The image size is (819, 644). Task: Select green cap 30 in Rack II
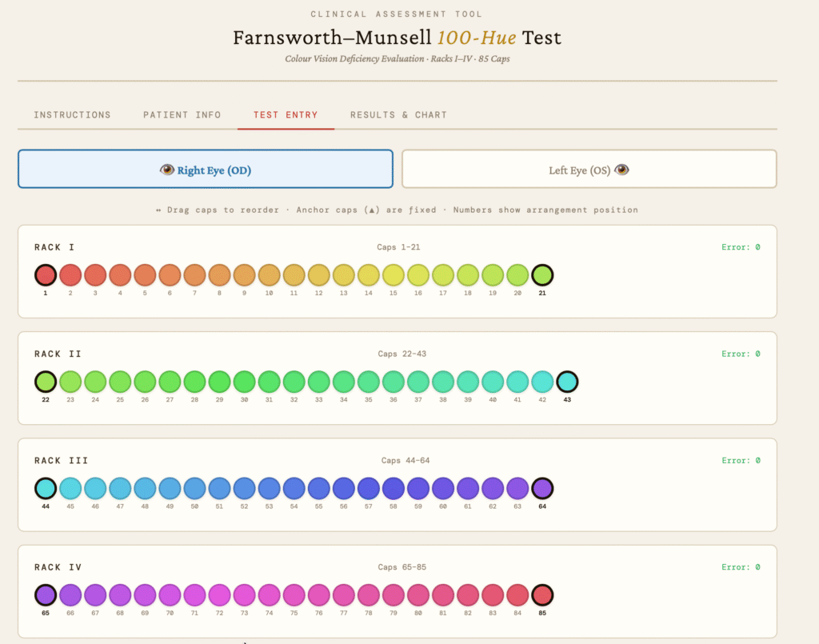pos(244,382)
